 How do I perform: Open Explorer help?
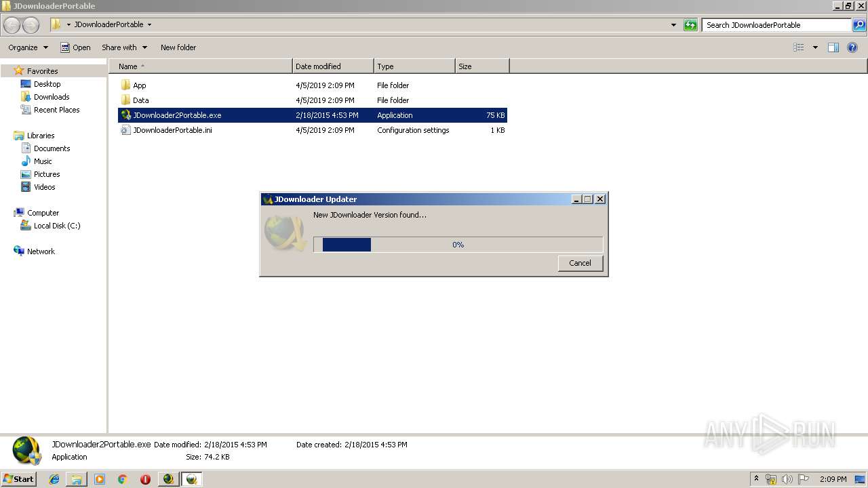(852, 47)
